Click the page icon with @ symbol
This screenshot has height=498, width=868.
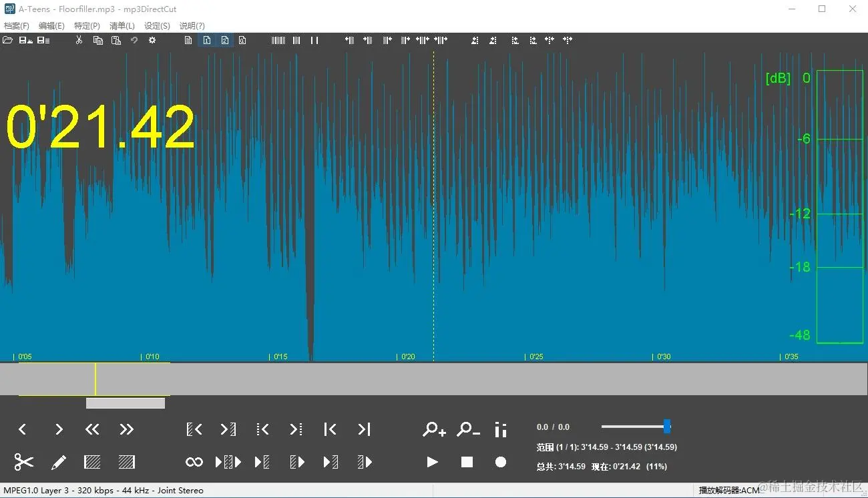click(242, 41)
